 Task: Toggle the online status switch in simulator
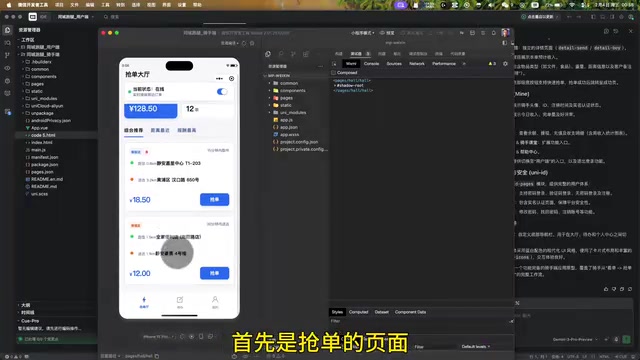click(222, 91)
